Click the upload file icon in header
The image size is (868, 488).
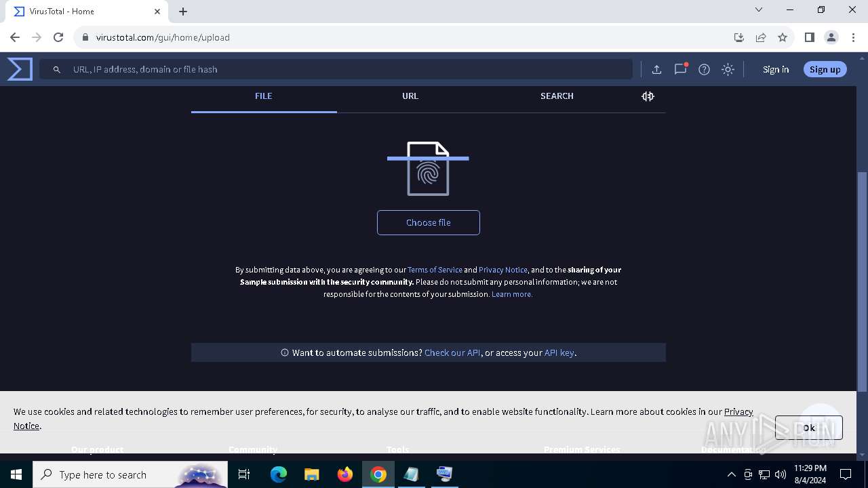click(x=656, y=69)
